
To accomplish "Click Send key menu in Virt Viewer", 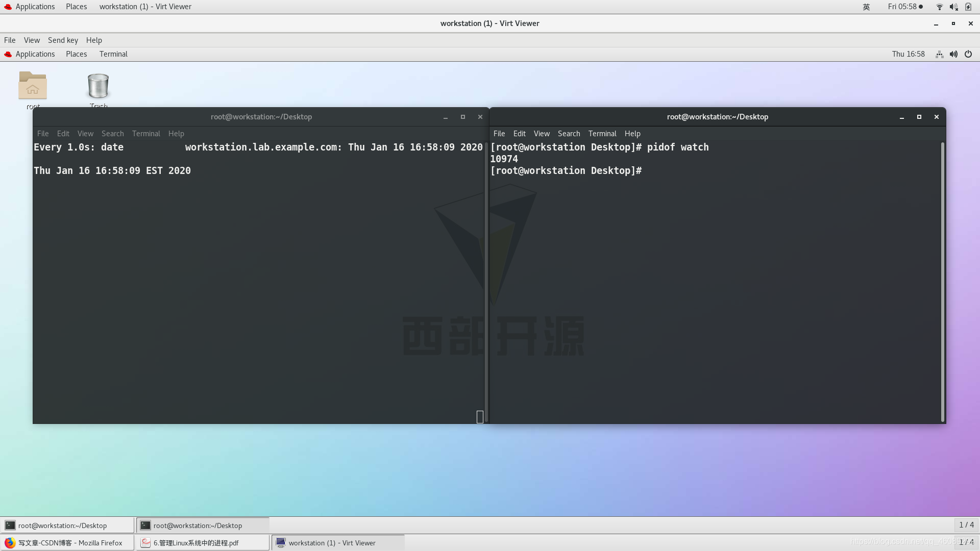I will point(63,40).
